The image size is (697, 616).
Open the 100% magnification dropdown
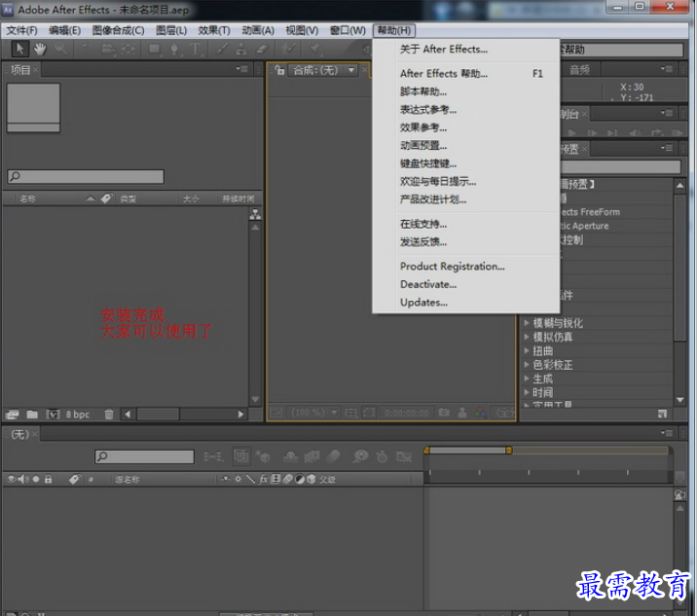coord(335,413)
